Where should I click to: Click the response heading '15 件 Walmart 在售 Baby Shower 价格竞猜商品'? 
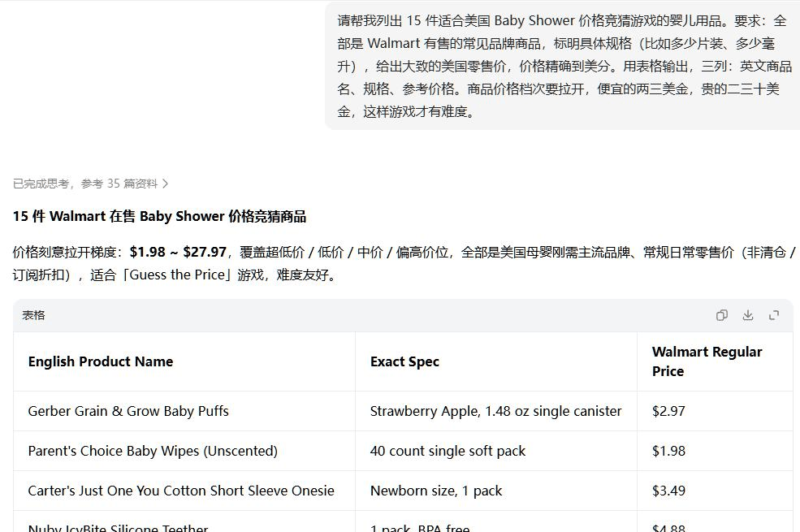[159, 216]
